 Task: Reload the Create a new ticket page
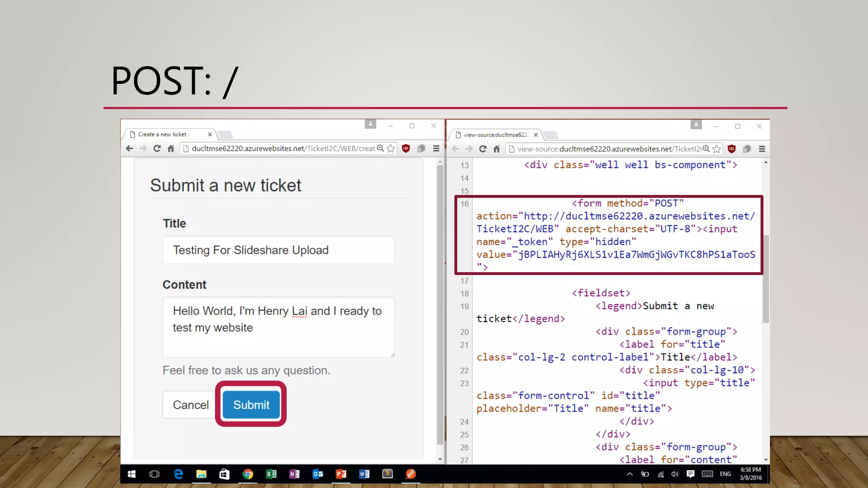[x=157, y=148]
